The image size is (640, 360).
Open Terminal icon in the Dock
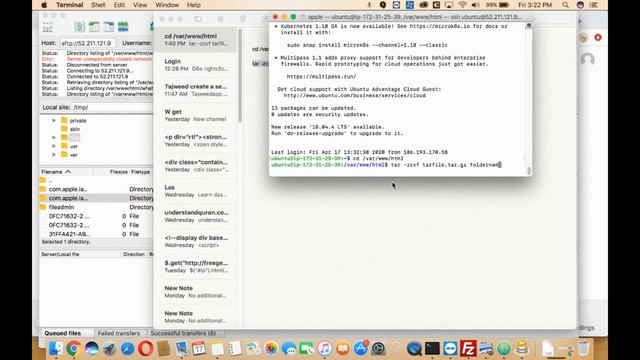432,348
